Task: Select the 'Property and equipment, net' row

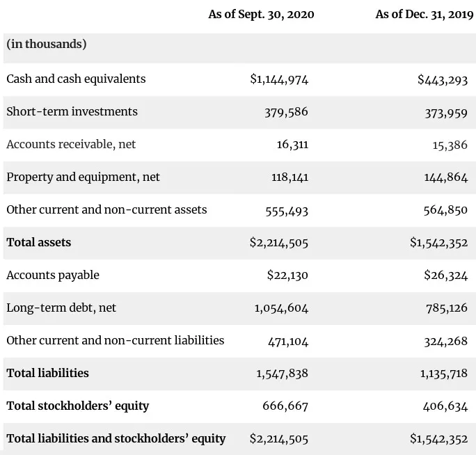Action: 83,177
